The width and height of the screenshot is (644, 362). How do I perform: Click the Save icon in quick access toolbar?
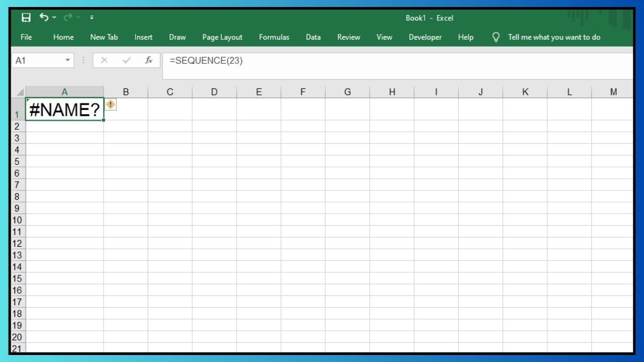coord(26,18)
